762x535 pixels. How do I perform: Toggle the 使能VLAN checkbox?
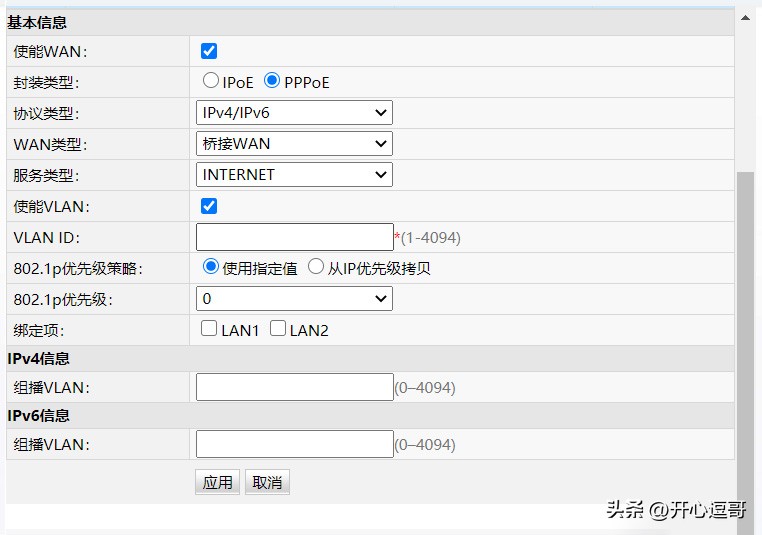[209, 206]
